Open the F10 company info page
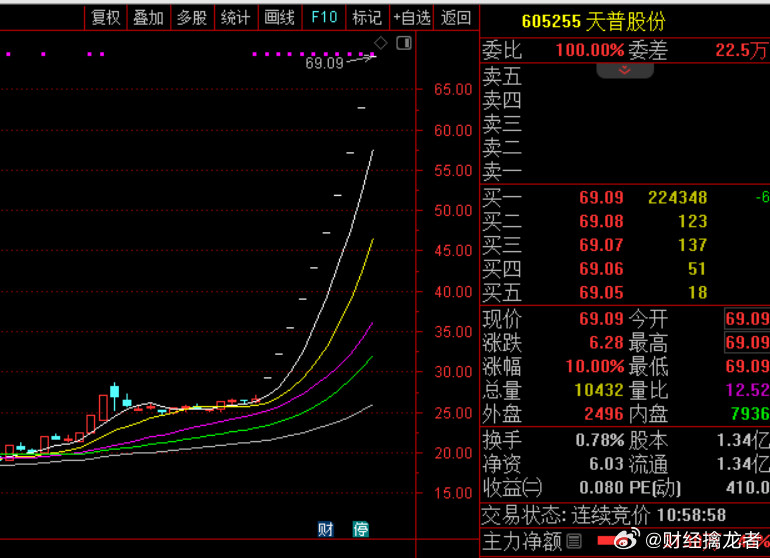This screenshot has height=558, width=770. [324, 18]
